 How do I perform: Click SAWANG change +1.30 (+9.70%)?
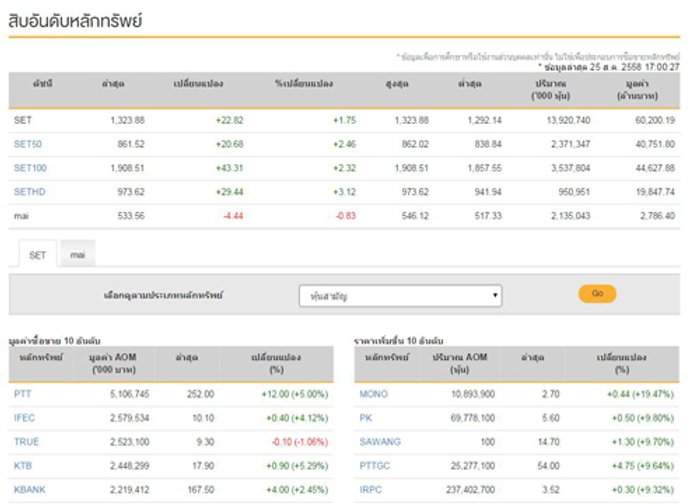coord(643,442)
